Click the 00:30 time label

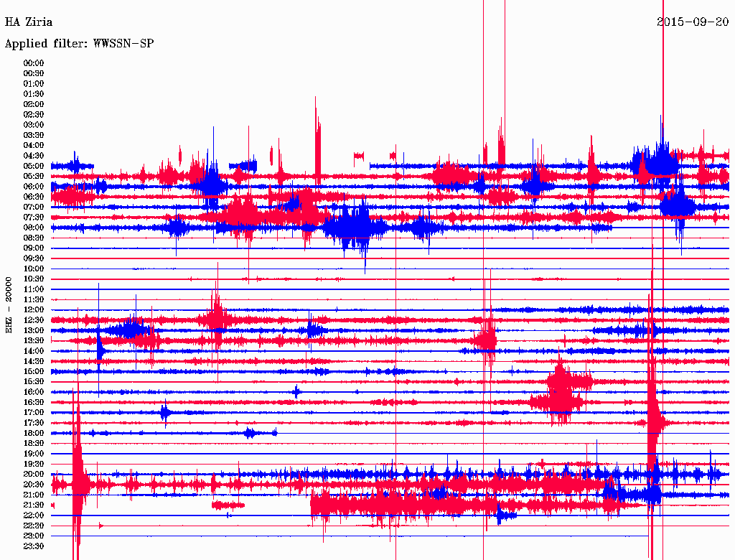tap(34, 74)
